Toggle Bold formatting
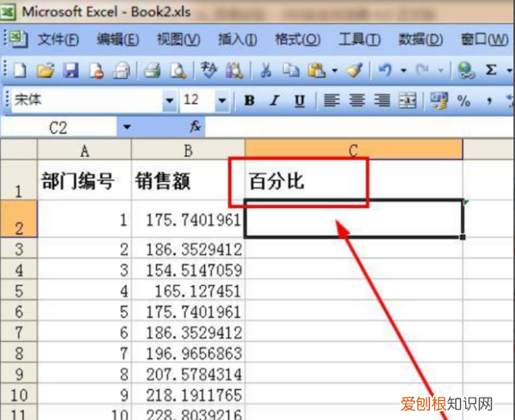This screenshot has height=420, width=515. click(x=249, y=100)
